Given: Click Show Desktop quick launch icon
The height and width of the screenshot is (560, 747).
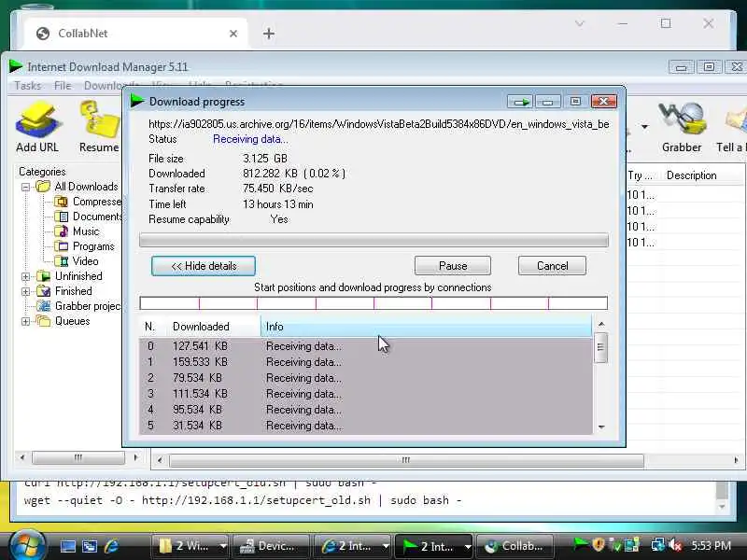Looking at the screenshot, I should click(x=67, y=546).
